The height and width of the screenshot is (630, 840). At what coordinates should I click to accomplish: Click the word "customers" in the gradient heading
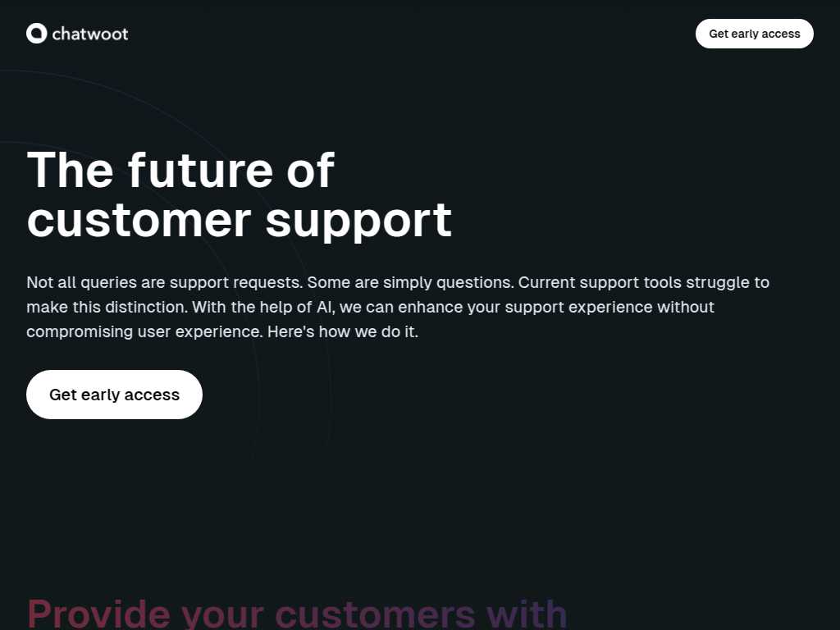point(376,614)
